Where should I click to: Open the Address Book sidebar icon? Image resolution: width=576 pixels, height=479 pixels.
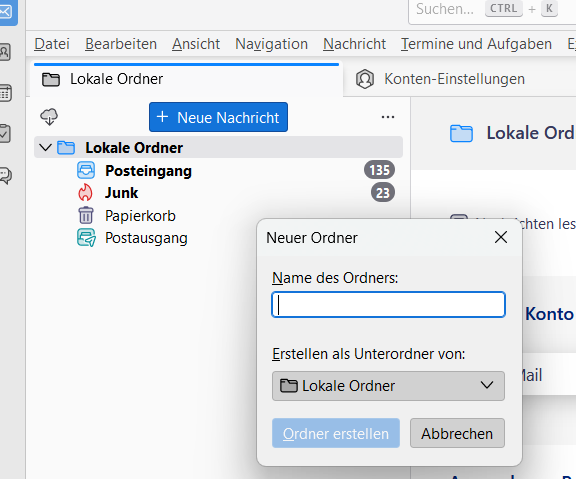[5, 52]
